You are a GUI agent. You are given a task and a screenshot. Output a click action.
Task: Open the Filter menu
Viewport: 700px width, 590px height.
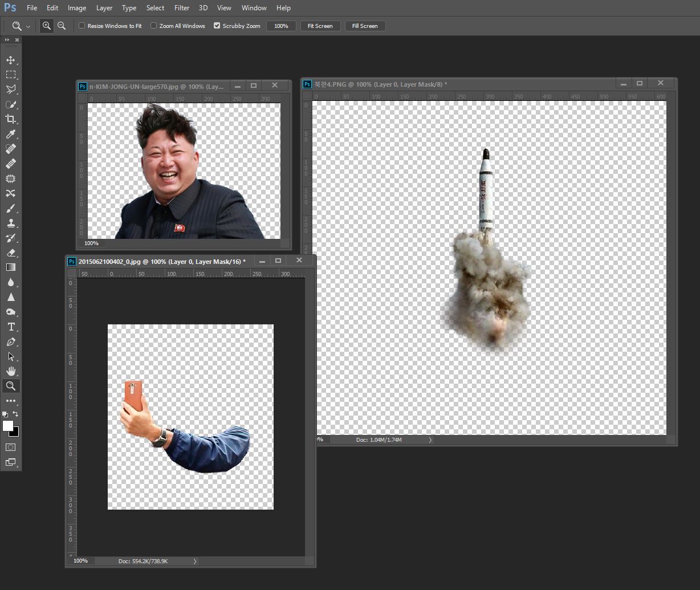(182, 8)
